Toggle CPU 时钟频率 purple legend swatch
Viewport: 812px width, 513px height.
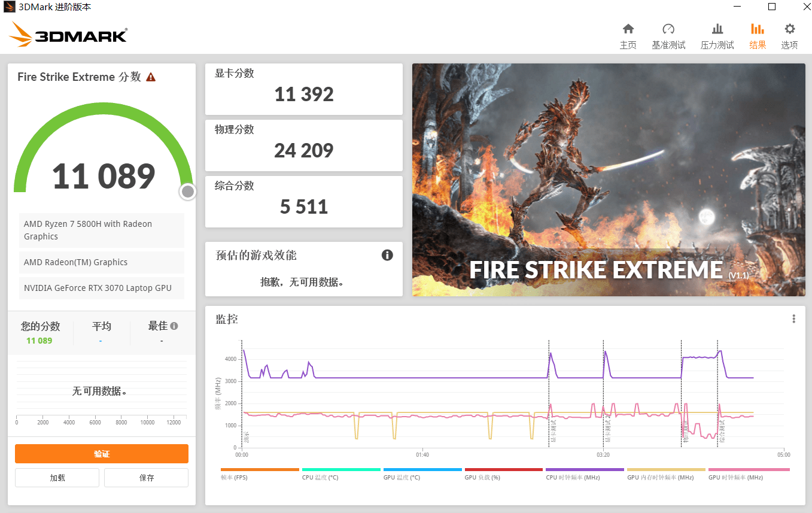coord(585,470)
